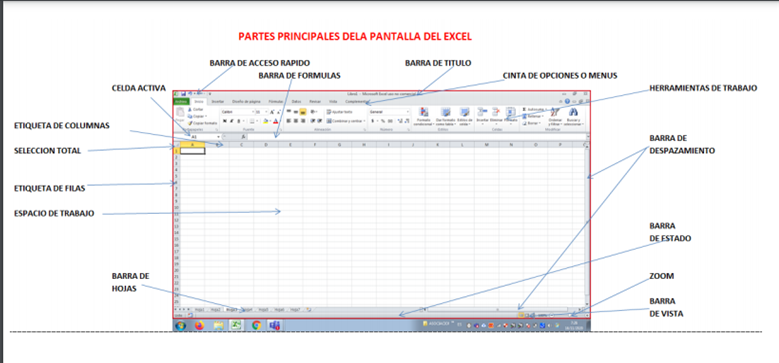Switch to the Revisar tab
The width and height of the screenshot is (779, 363).
click(x=315, y=102)
